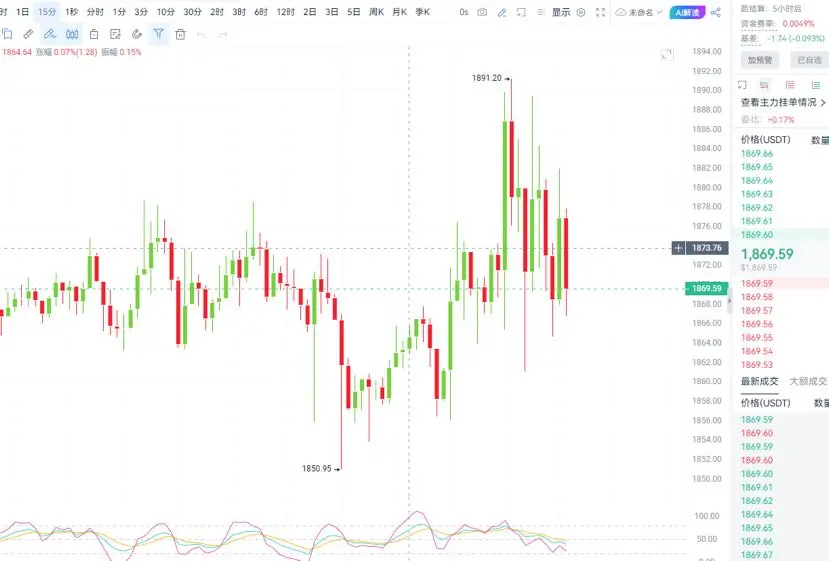The image size is (829, 561).
Task: Click the large 1,869.59 last price
Action: click(767, 254)
